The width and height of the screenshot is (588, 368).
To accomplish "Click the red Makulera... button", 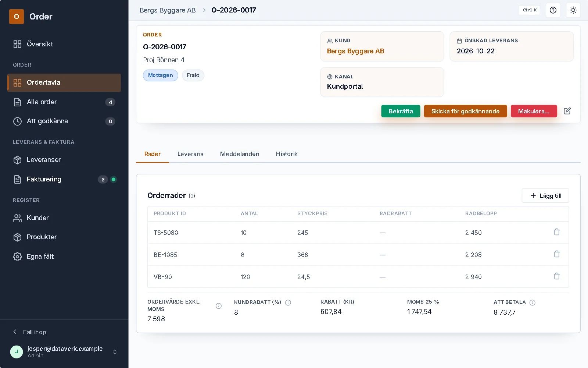I will pos(534,111).
